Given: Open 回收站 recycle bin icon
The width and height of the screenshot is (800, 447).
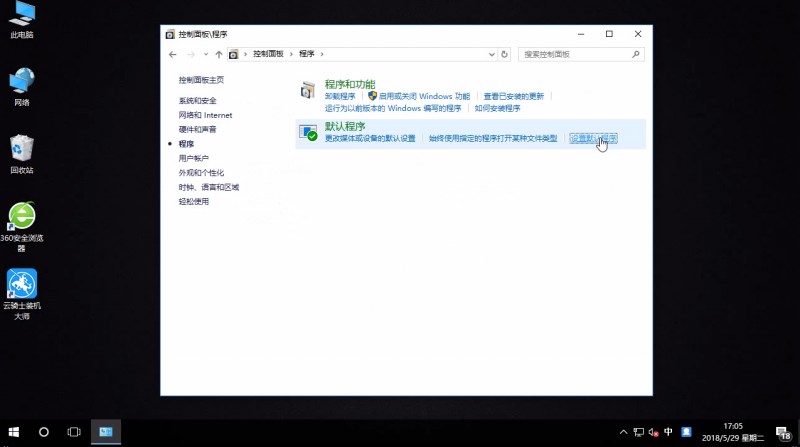Looking at the screenshot, I should pyautogui.click(x=21, y=155).
